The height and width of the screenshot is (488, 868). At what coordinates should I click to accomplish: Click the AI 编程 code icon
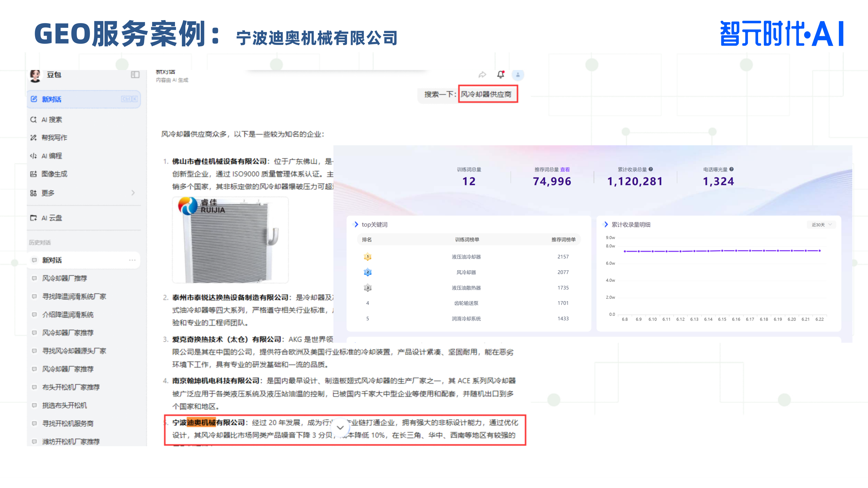coord(33,156)
